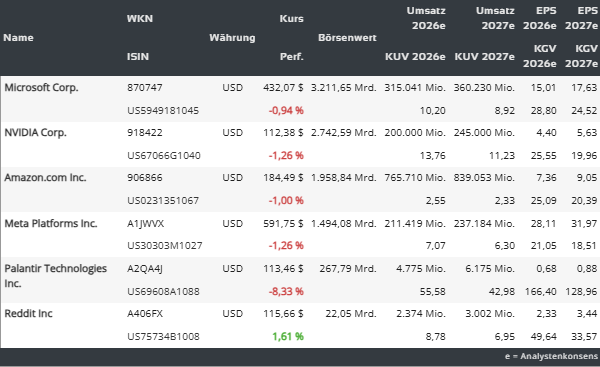This screenshot has width=600, height=367.
Task: Click Microsoft price 432,07 $
Action: pyautogui.click(x=283, y=88)
